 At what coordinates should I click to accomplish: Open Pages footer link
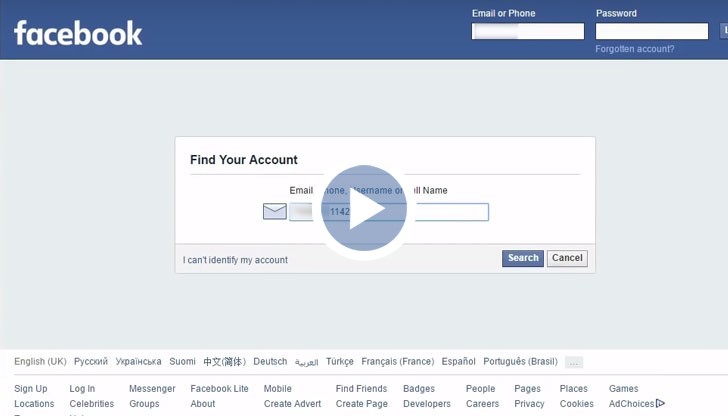[x=527, y=389]
